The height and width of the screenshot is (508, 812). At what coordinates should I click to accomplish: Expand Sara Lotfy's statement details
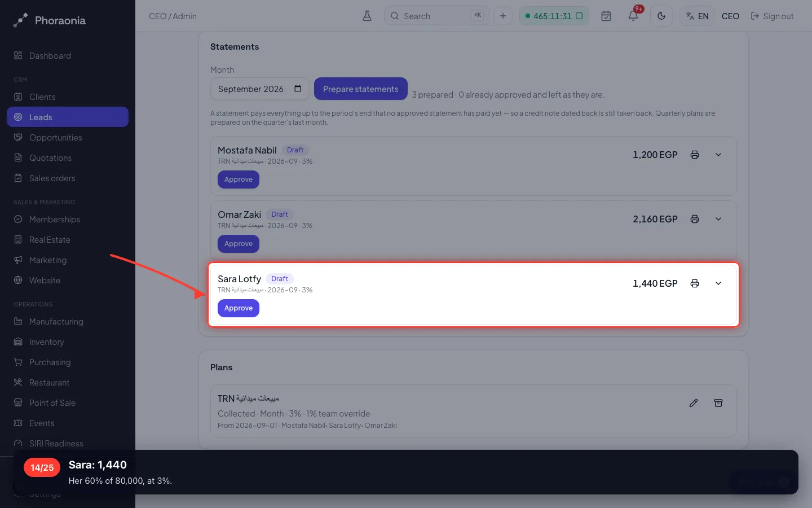[718, 283]
